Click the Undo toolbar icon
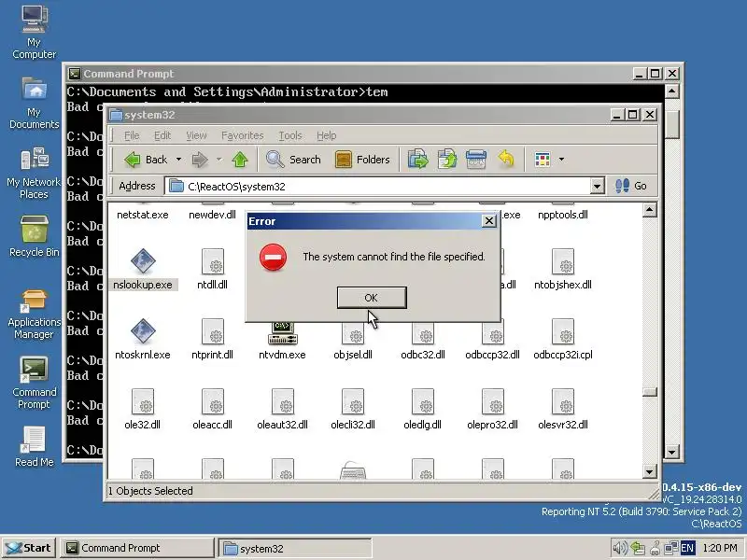747x560 pixels. (x=506, y=160)
